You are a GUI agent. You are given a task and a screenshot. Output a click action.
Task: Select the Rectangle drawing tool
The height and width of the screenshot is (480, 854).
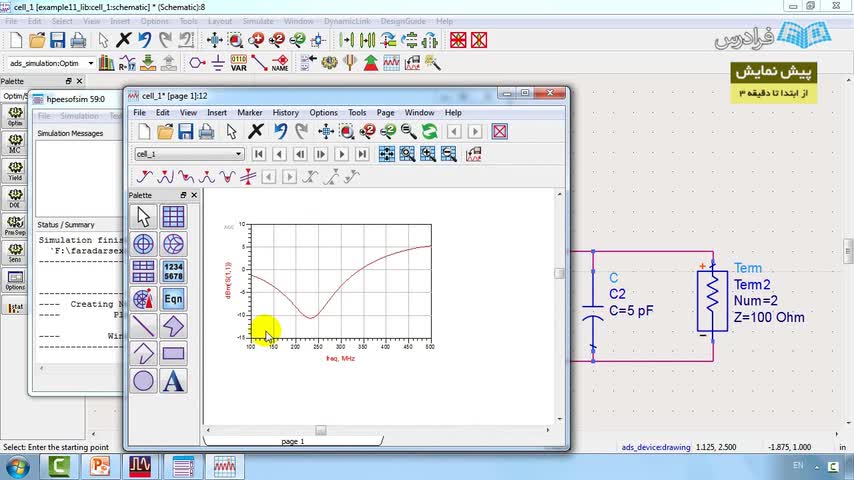[173, 353]
